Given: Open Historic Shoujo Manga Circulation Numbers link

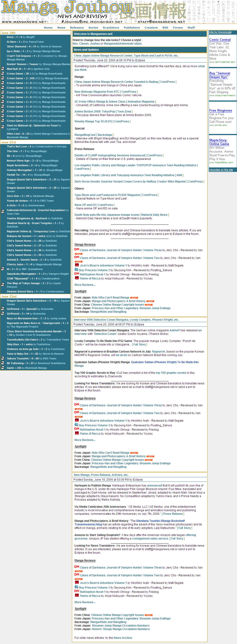Looking at the screenshot, I should pyautogui.click(x=121, y=629).
